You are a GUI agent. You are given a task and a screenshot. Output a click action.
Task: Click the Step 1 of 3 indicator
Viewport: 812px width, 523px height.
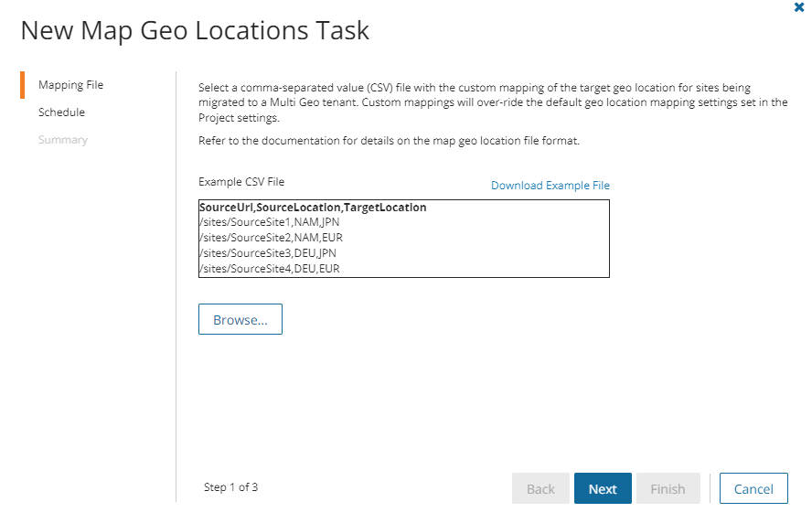(x=230, y=487)
